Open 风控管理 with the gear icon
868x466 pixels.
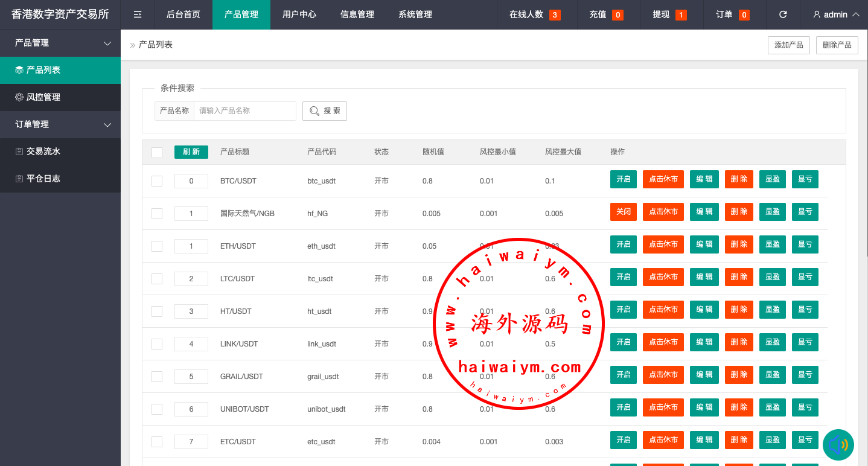point(60,97)
